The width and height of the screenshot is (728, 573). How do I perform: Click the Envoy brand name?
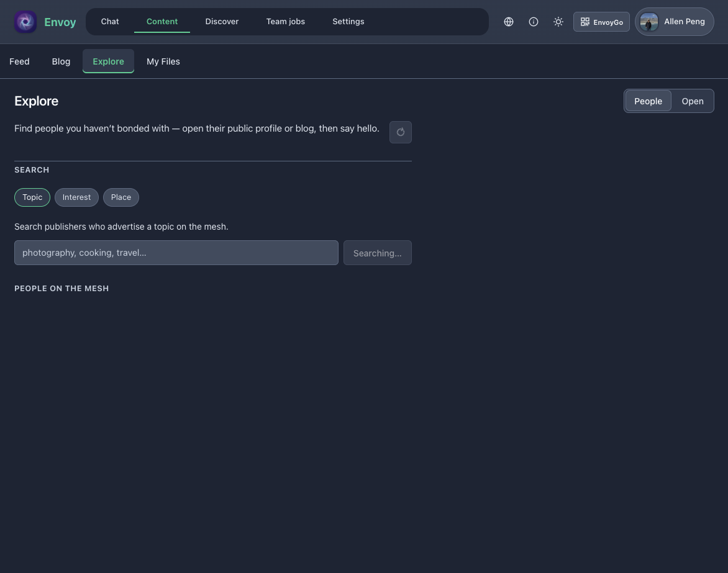[x=60, y=22]
